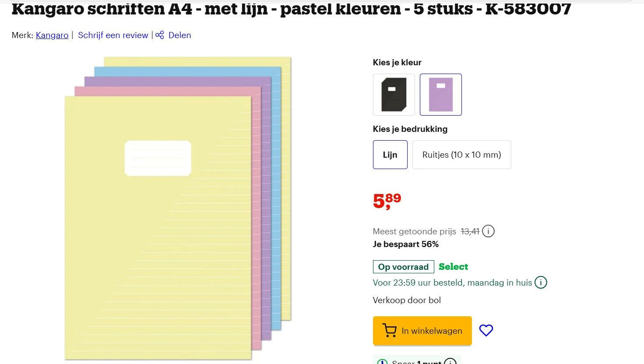Click the Delen share icon

[159, 35]
